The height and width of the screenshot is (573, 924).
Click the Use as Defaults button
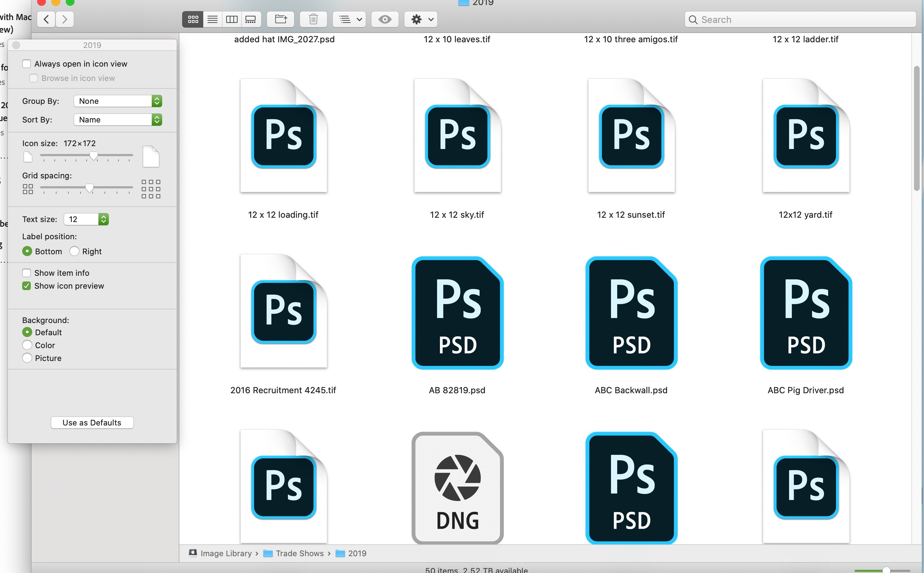point(92,422)
